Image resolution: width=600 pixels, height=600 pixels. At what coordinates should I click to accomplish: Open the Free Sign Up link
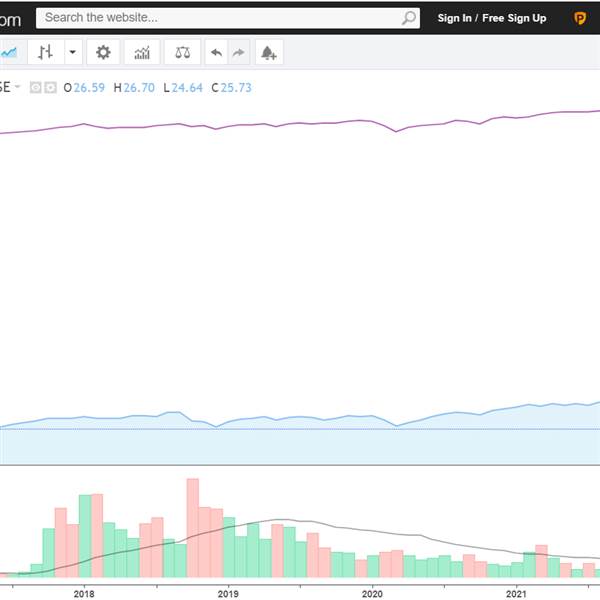514,18
